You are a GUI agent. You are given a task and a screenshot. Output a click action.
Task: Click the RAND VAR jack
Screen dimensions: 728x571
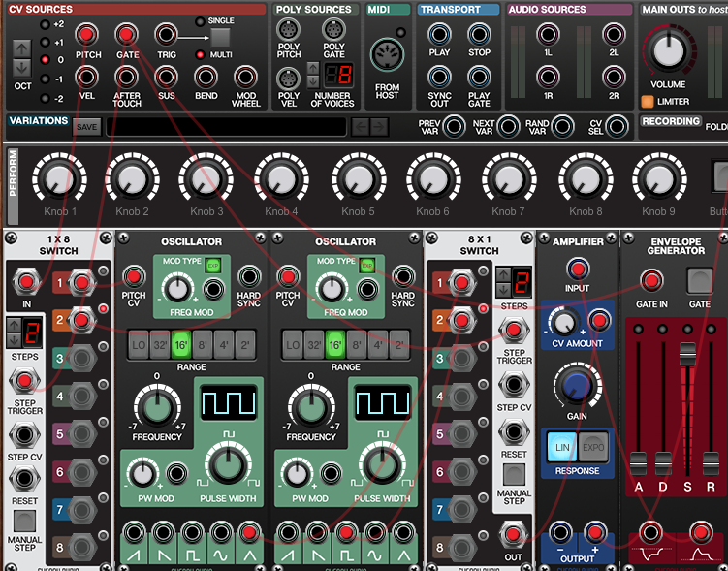coord(562,126)
